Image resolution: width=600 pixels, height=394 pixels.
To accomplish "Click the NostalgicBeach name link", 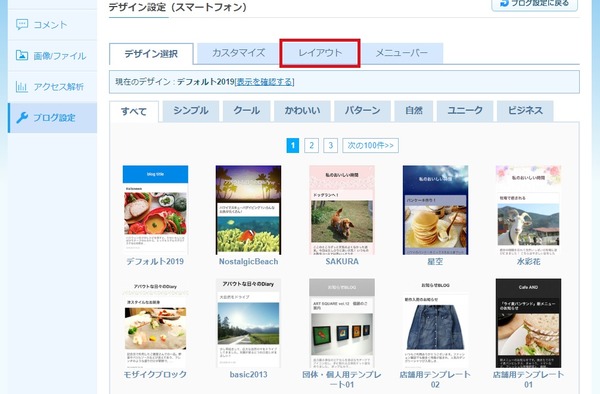I will 248,262.
